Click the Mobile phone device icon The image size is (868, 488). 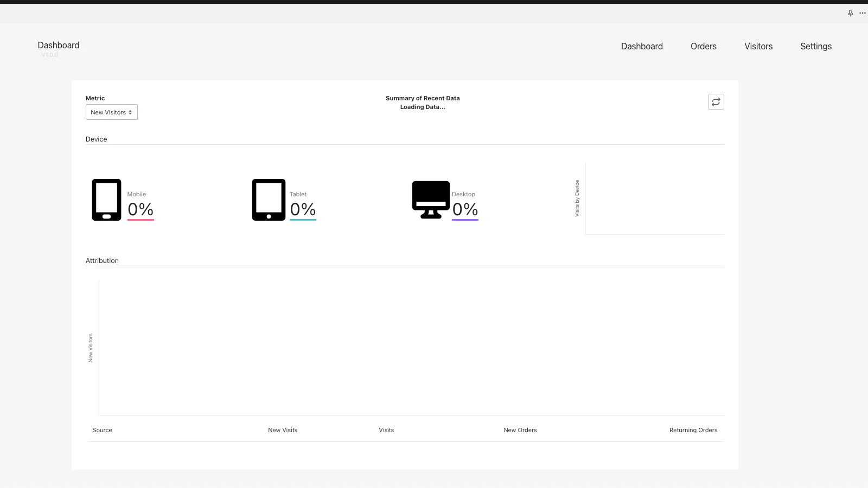[x=106, y=200]
